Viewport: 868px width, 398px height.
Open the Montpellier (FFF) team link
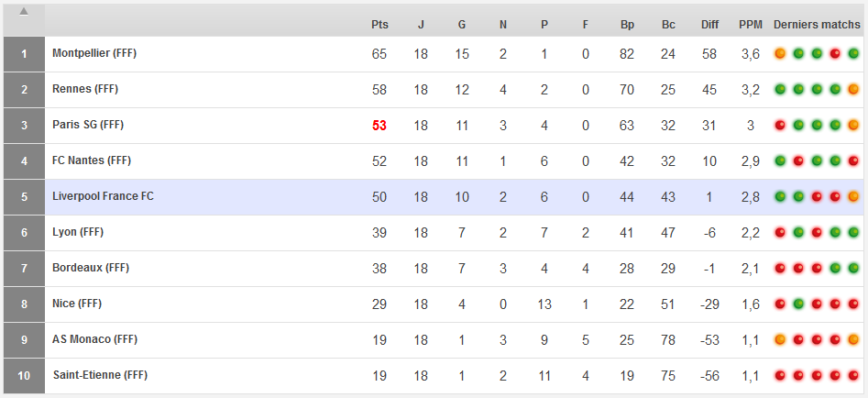point(94,53)
